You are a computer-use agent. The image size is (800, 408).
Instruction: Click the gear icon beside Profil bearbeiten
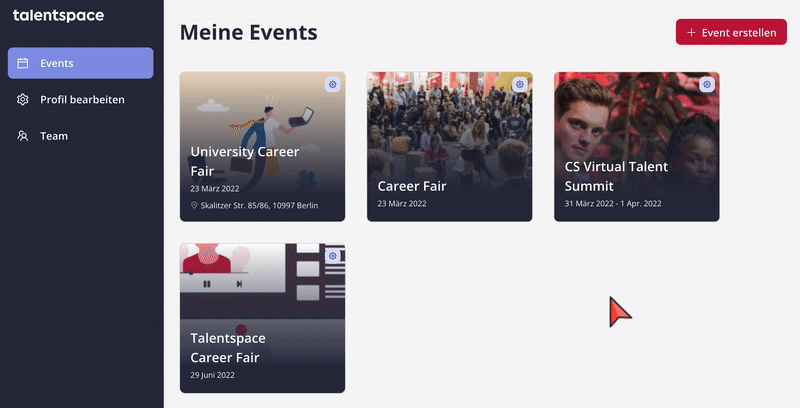23,99
